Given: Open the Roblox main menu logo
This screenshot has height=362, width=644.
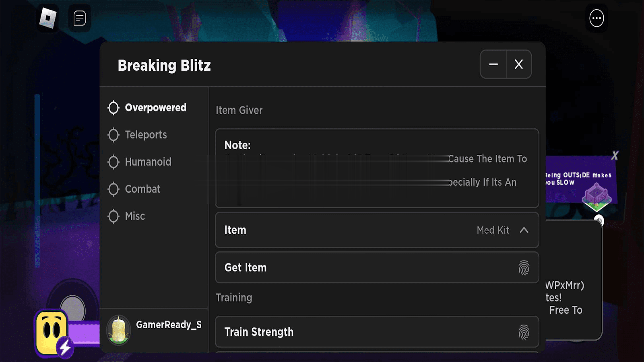Looking at the screenshot, I should 48,18.
